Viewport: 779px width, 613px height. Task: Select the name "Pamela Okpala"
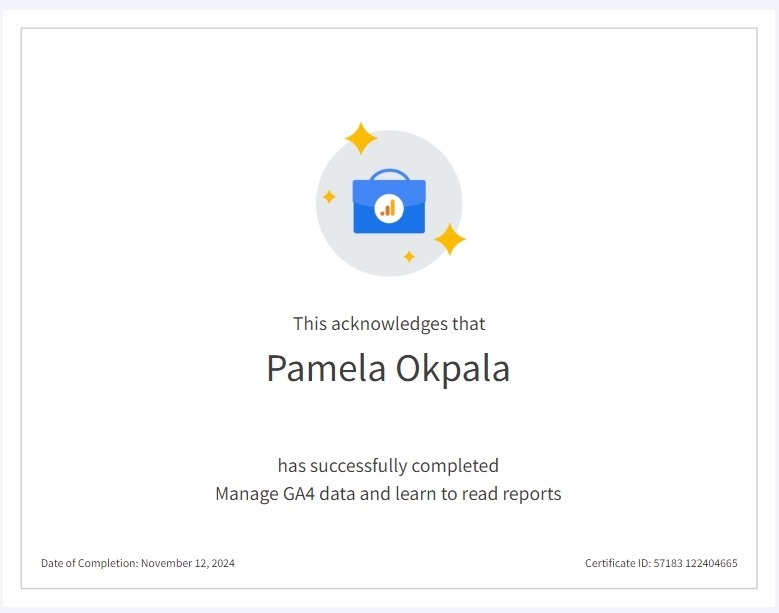pyautogui.click(x=389, y=369)
